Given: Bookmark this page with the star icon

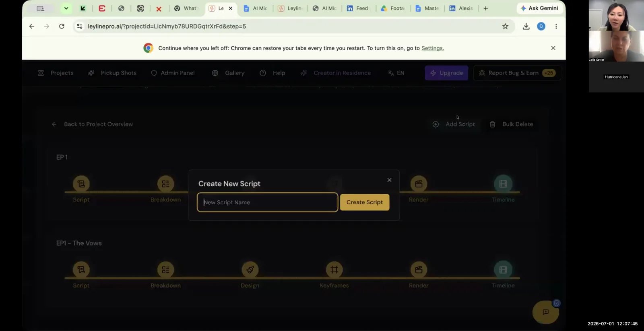Looking at the screenshot, I should [505, 26].
